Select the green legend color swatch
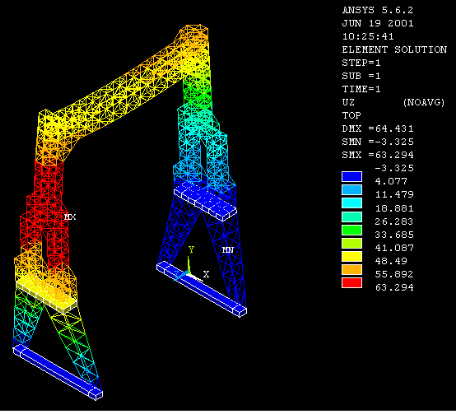 (x=352, y=230)
